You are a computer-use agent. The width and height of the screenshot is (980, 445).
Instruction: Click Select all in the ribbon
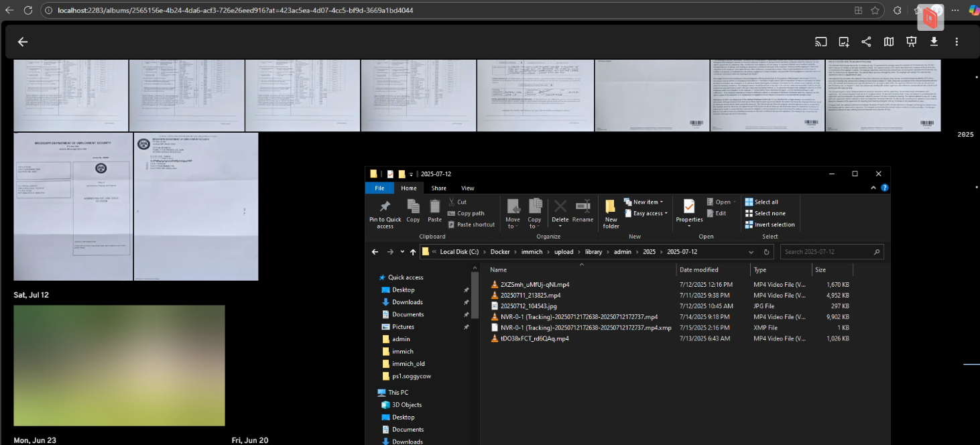click(765, 202)
